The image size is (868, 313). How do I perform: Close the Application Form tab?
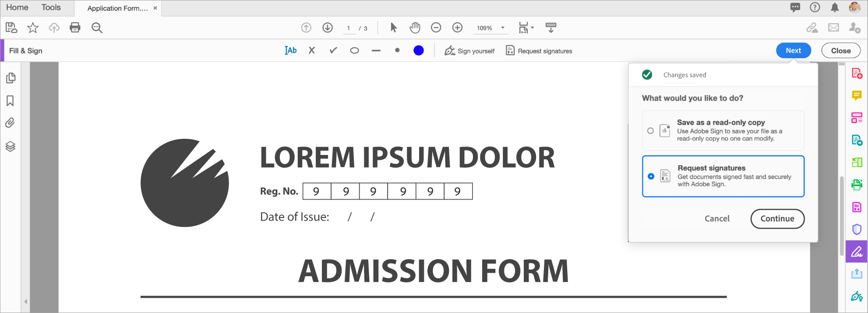(x=155, y=8)
